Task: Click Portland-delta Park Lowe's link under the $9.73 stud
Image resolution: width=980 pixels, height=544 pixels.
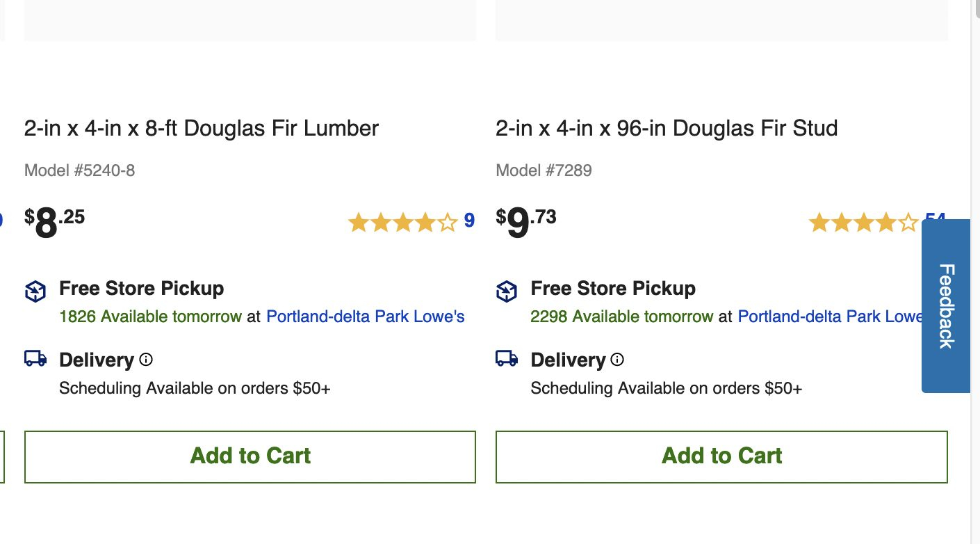Action: [x=830, y=317]
